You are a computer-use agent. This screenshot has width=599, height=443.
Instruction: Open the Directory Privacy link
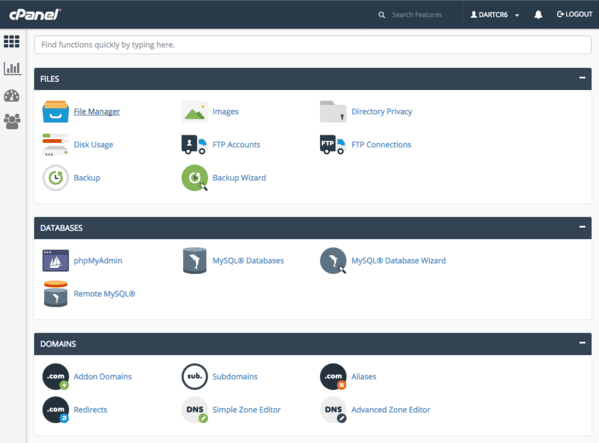click(382, 112)
